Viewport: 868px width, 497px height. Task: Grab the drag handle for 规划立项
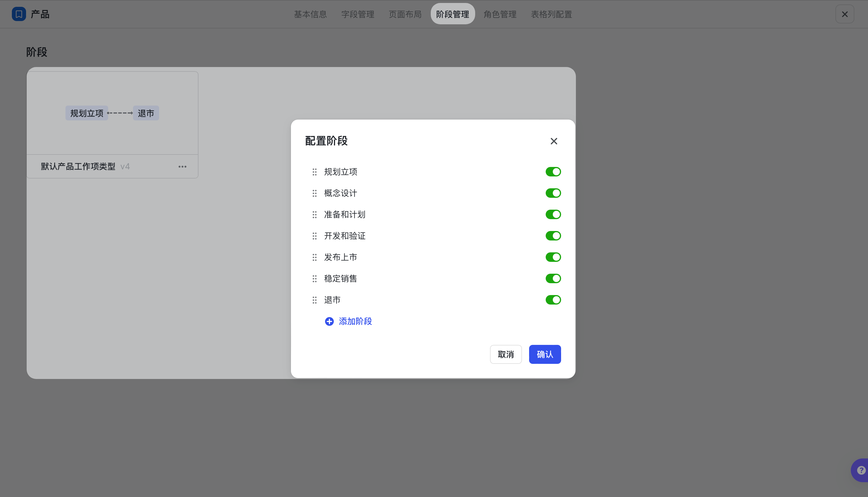point(314,172)
